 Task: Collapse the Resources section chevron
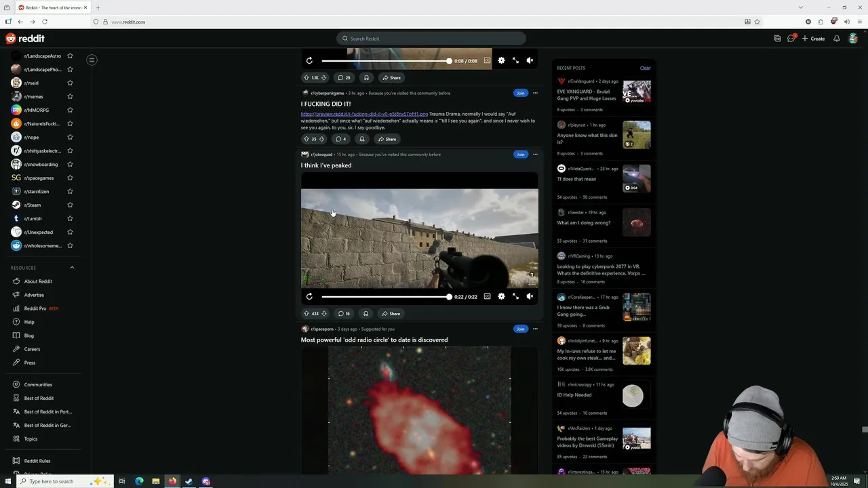(72, 268)
